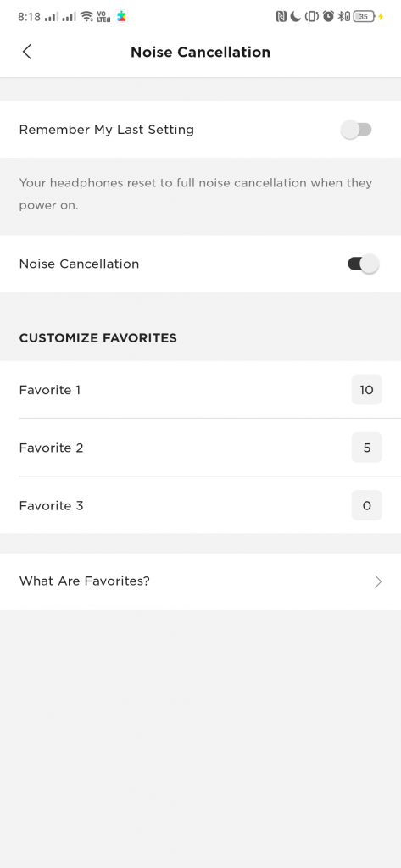Tap the Wi-Fi icon in status bar
This screenshot has height=868, width=401.
click(x=86, y=17)
